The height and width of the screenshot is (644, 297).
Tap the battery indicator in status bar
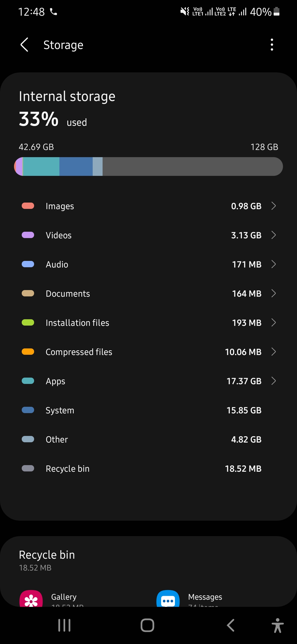[276, 12]
